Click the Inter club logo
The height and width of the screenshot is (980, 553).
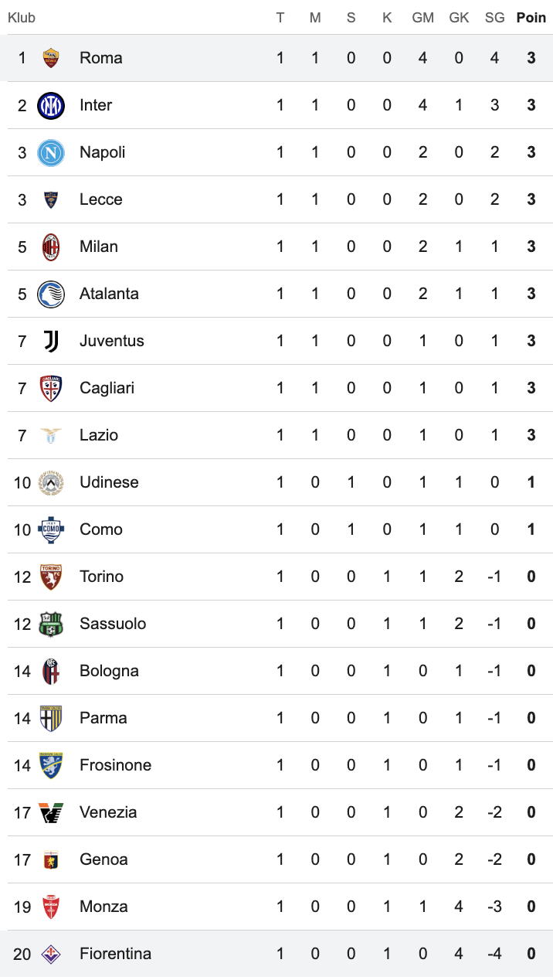click(51, 105)
